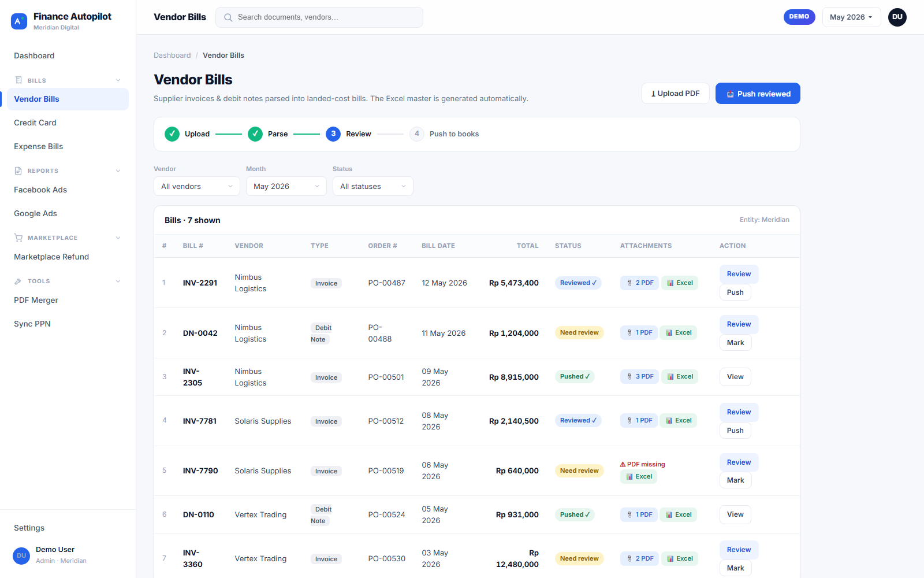Open Marketplace Refund page
The image size is (924, 578).
click(68, 257)
